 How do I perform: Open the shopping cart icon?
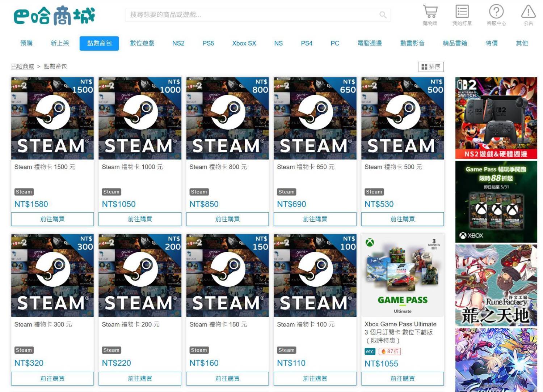(x=430, y=15)
